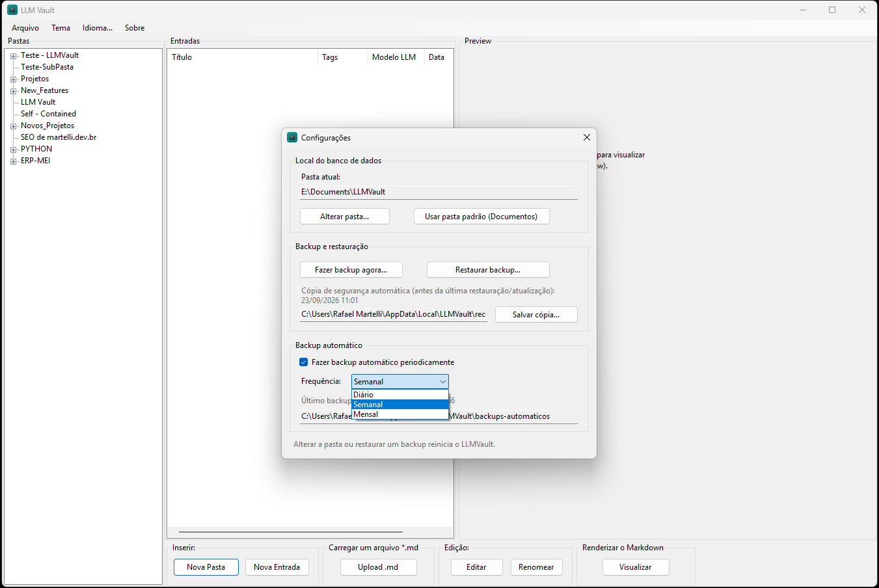Click Visualizar to render Markdown

(636, 567)
